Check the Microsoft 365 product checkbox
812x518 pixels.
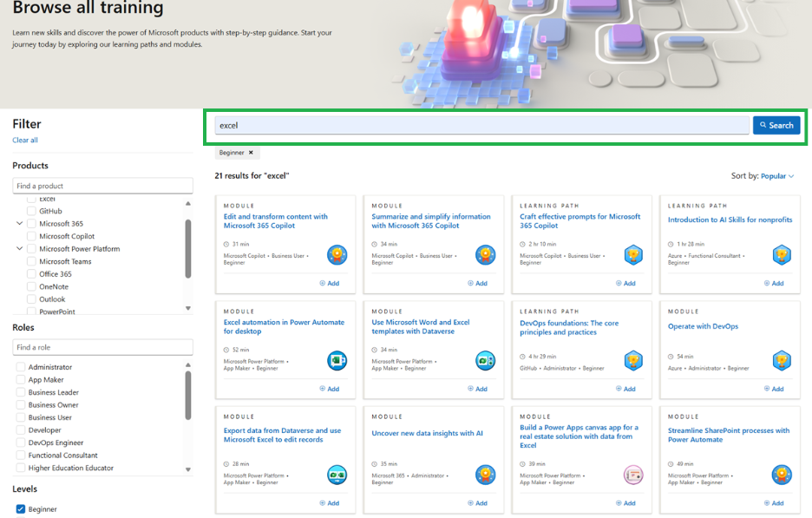[x=31, y=224]
